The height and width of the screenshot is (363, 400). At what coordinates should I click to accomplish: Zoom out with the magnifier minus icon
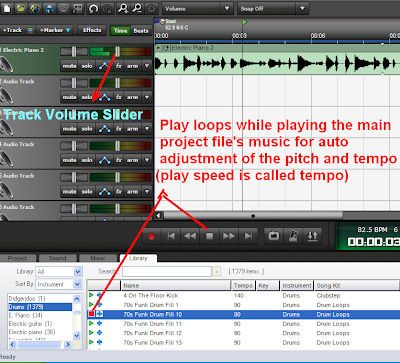(137, 8)
